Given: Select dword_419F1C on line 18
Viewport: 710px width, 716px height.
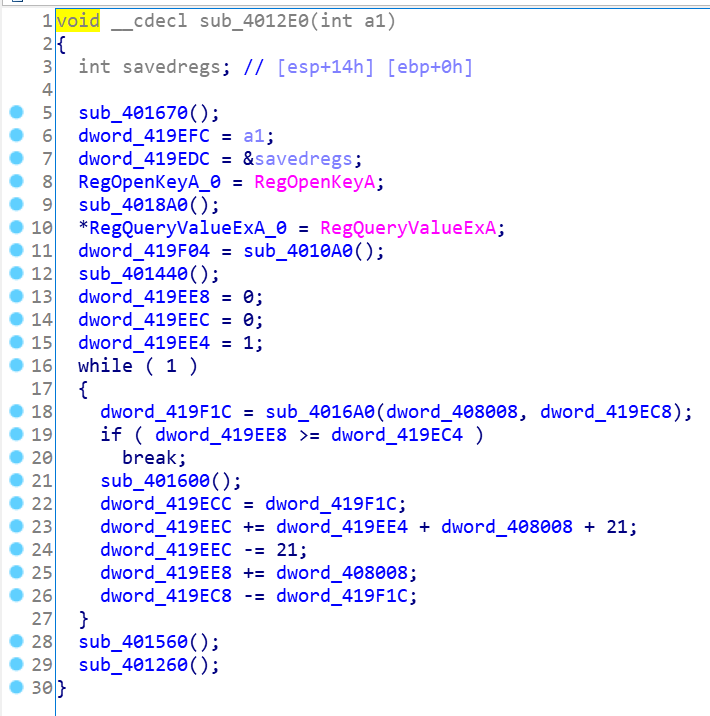Looking at the screenshot, I should coord(166,412).
